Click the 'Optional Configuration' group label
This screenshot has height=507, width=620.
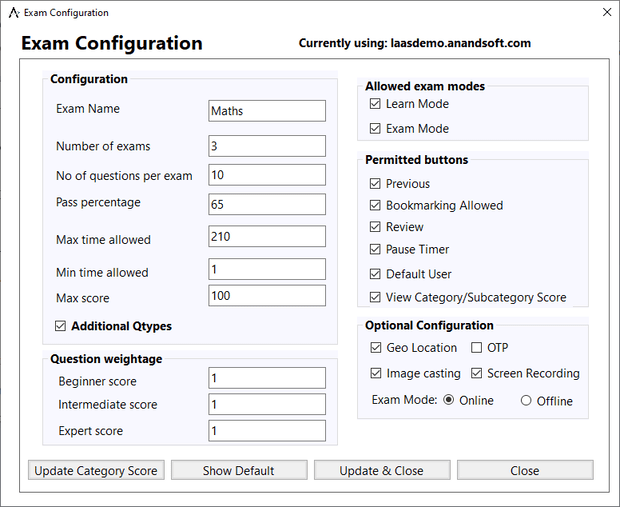429,325
